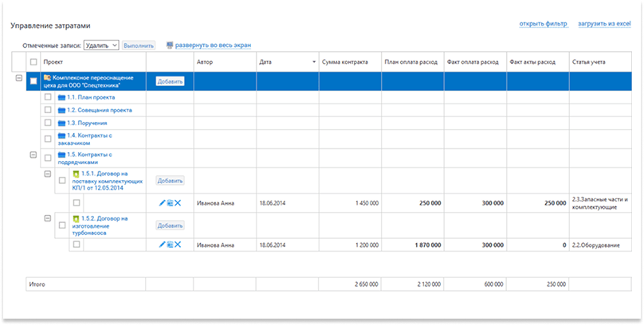Click folder icon of '1.1. План проекта'

(61, 97)
